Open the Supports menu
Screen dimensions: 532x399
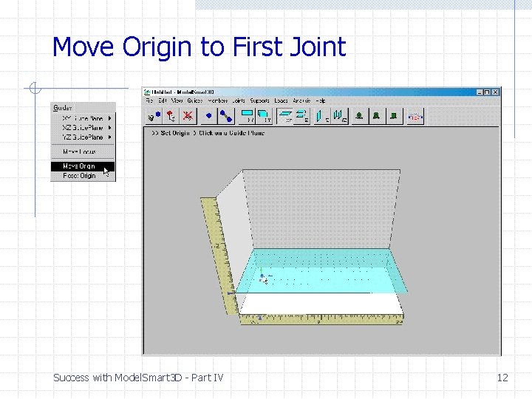pyautogui.click(x=260, y=100)
